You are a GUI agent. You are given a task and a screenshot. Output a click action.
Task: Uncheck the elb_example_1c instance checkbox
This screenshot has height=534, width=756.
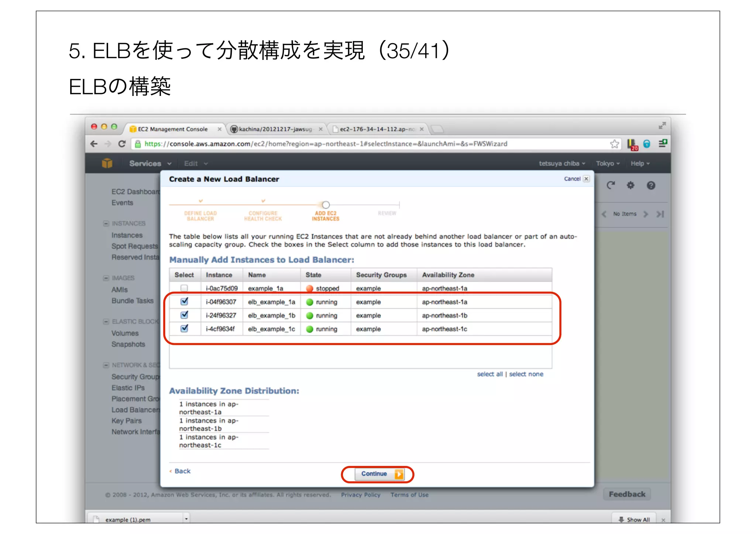coord(184,328)
